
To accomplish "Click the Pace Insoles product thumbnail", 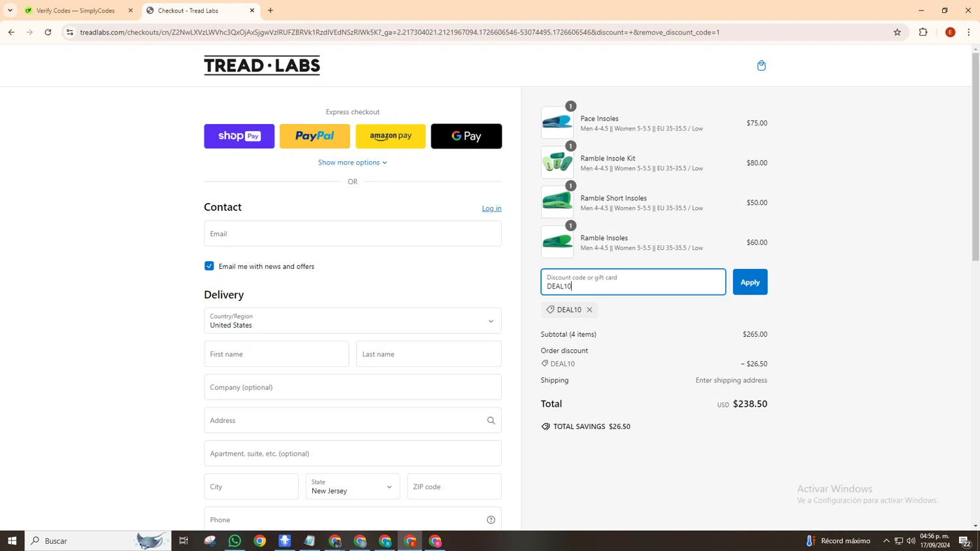I will click(x=557, y=123).
